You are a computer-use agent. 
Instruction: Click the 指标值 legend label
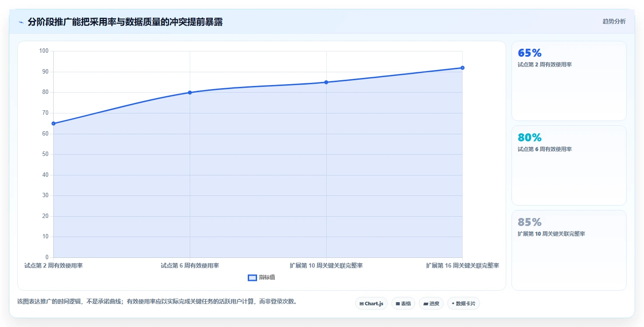click(x=267, y=277)
